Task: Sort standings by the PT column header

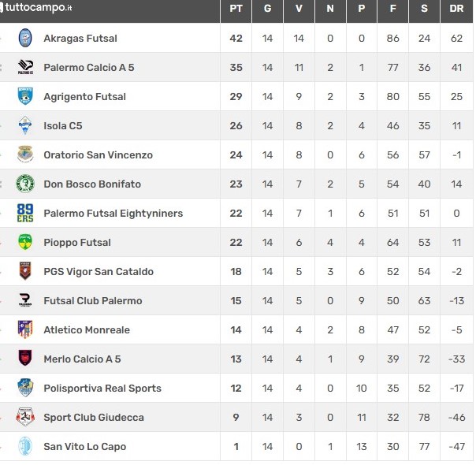Action: pyautogui.click(x=236, y=9)
